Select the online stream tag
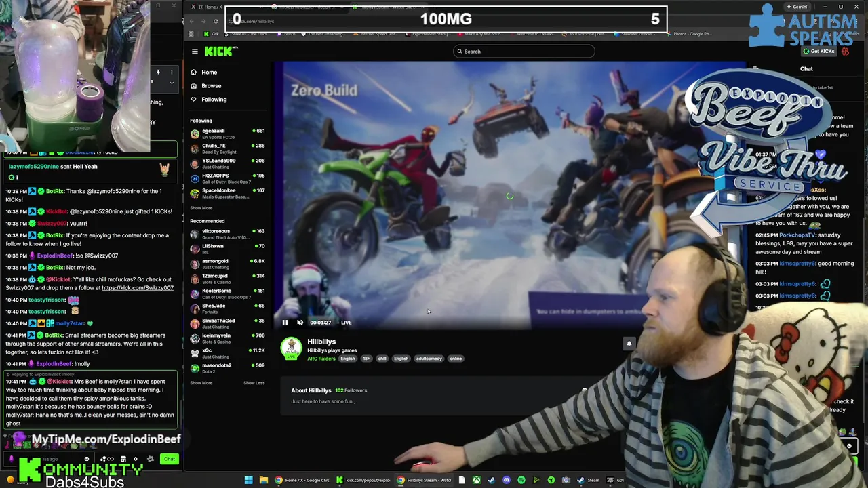This screenshot has width=868, height=488. [x=456, y=359]
